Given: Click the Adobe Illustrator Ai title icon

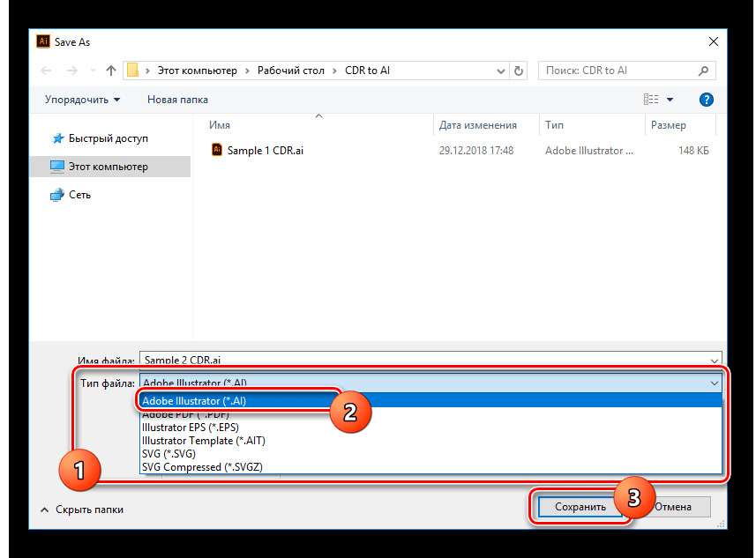Looking at the screenshot, I should 43,41.
